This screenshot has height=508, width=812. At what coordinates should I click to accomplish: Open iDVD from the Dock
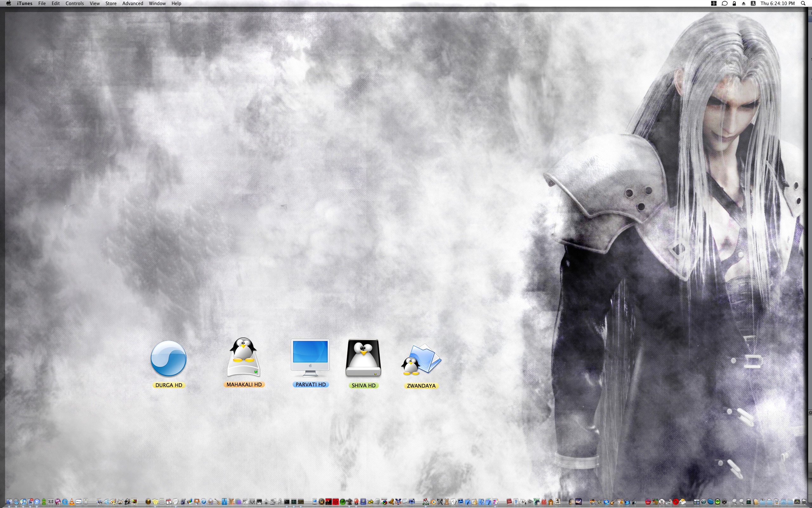coord(606,502)
